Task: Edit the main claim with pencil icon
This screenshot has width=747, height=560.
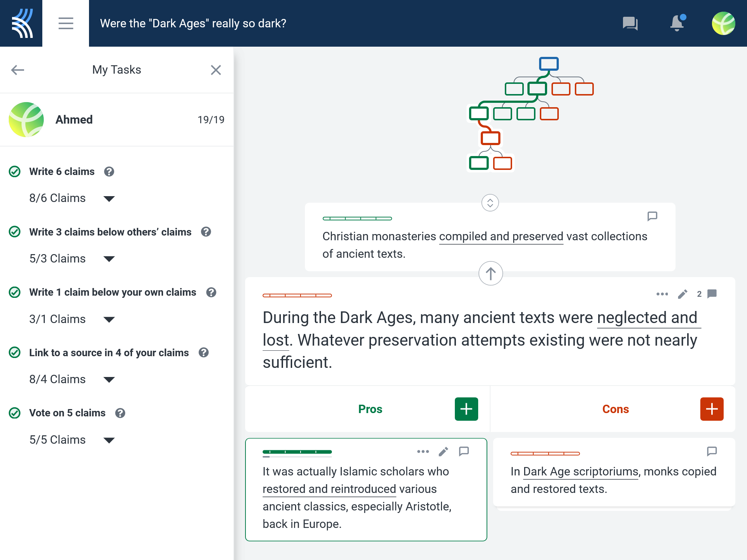Action: point(682,294)
